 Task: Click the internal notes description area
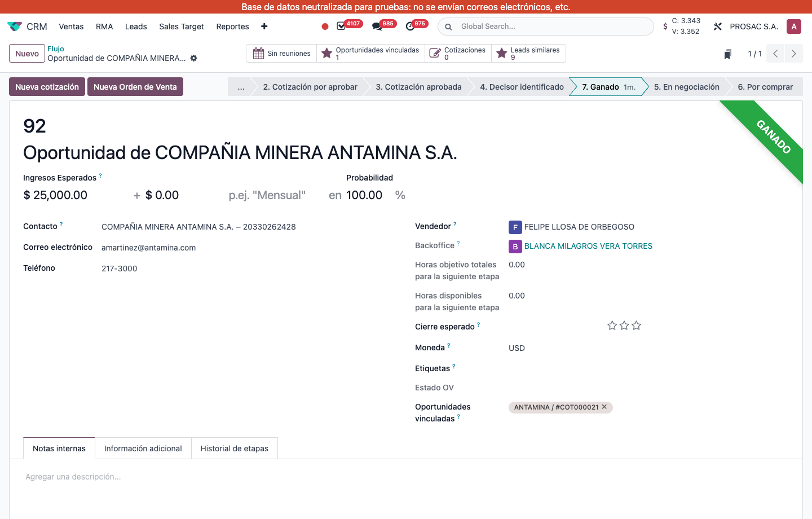click(406, 477)
